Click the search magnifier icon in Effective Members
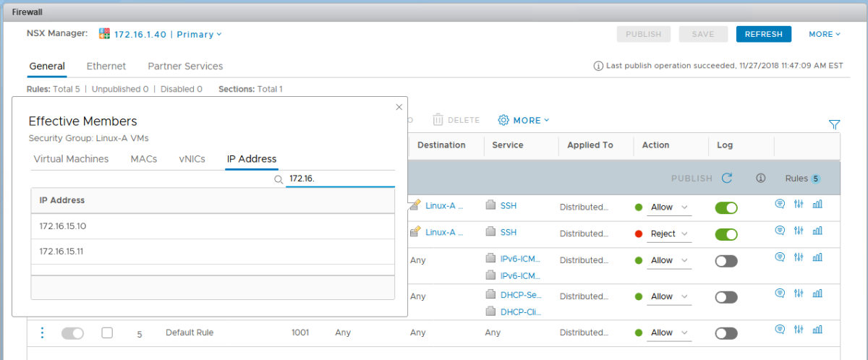Screen dimensions: 868x360 (x=278, y=179)
